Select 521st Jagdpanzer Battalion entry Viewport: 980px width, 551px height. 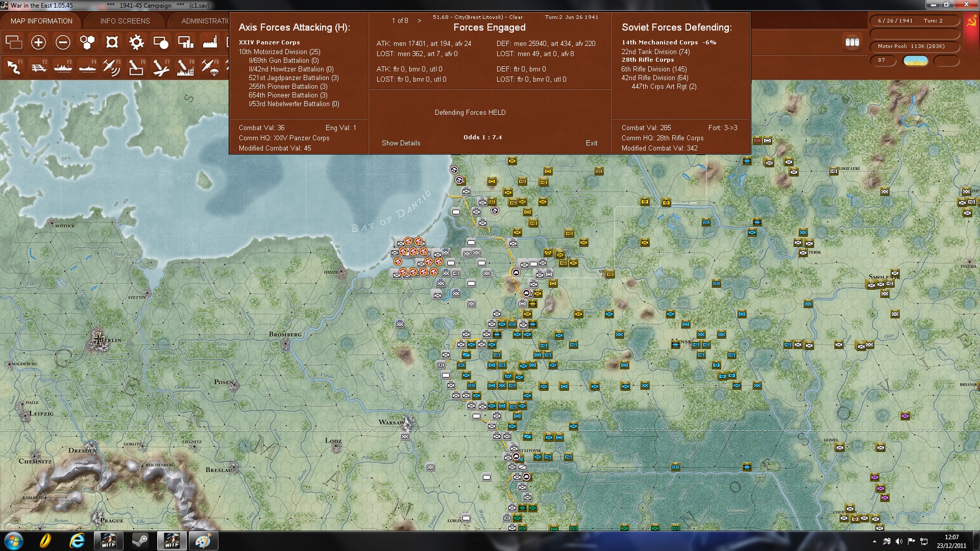pos(293,78)
